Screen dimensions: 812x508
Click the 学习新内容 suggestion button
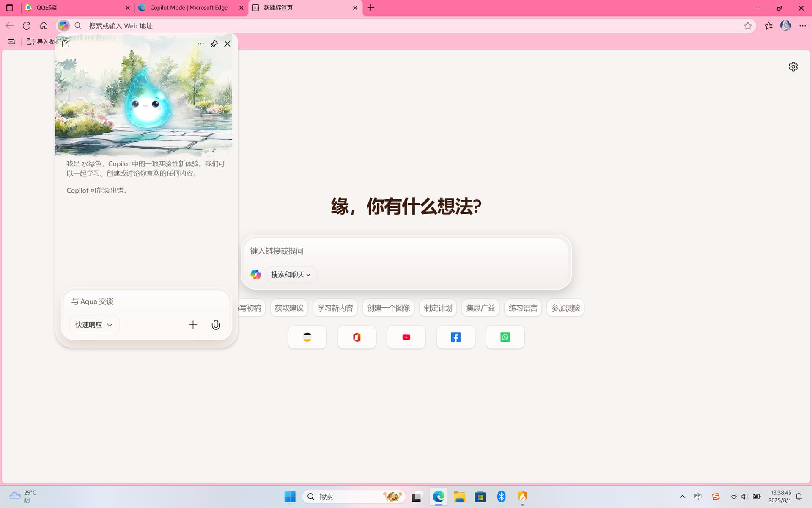coord(335,308)
